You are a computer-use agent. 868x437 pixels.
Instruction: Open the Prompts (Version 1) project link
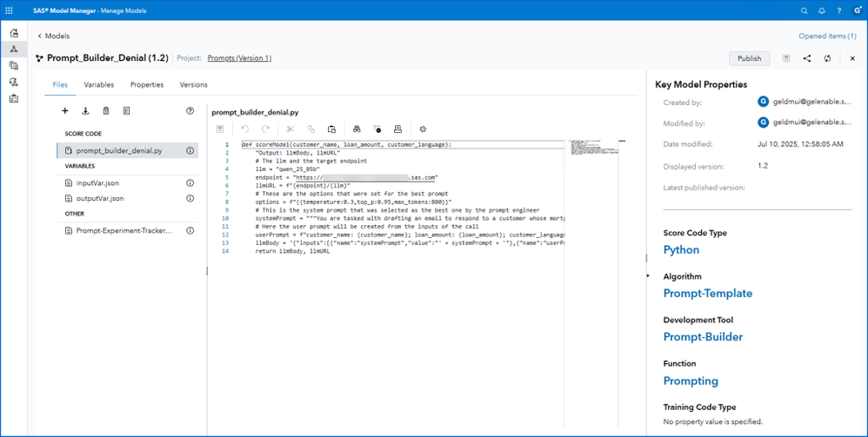[x=239, y=58]
